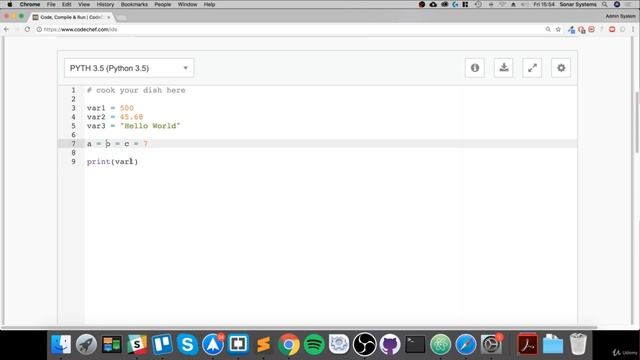Open Launchpad rocket in the Dock
Image resolution: width=640 pixels, height=360 pixels.
86,344
